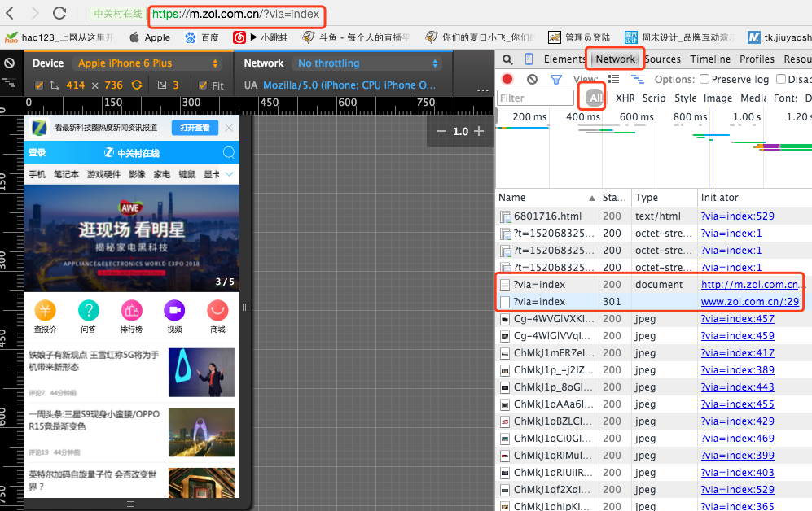The height and width of the screenshot is (511, 812).
Task: Toggle the Disable cache checkbox
Action: 781,79
